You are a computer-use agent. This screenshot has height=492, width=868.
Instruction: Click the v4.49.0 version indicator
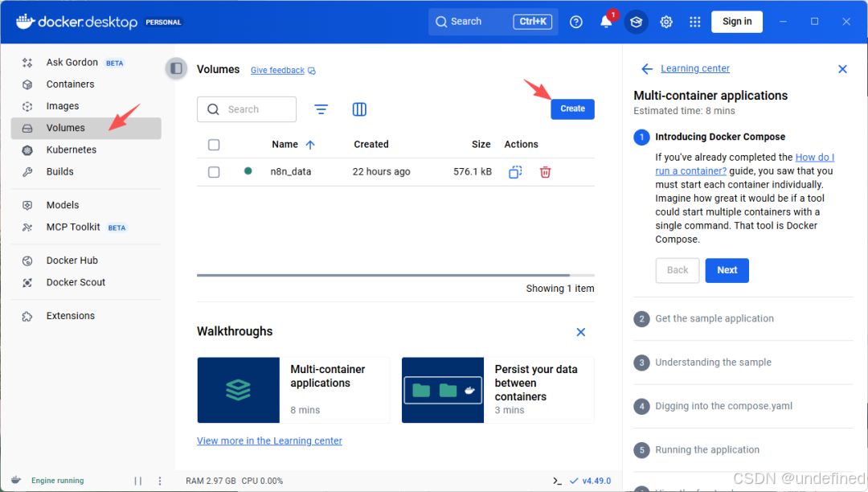590,481
